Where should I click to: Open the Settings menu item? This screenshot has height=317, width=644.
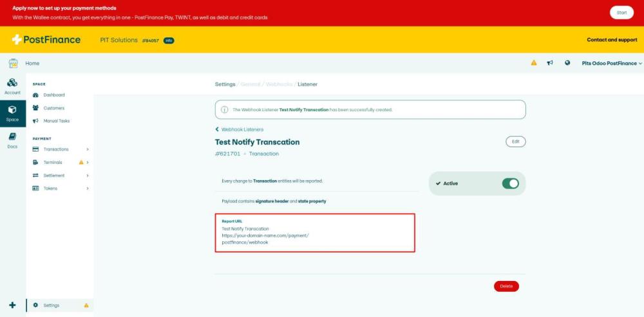point(59,305)
